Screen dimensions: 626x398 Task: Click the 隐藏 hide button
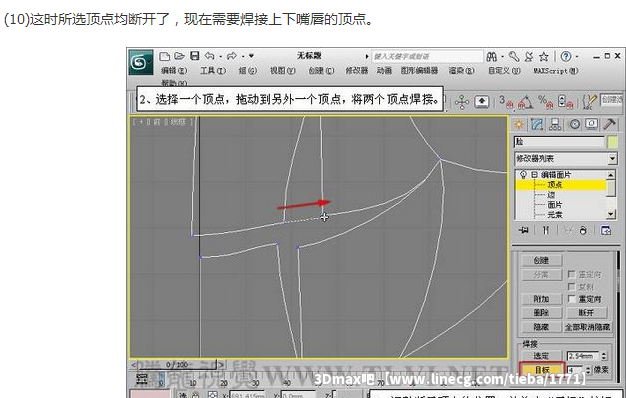click(x=542, y=327)
